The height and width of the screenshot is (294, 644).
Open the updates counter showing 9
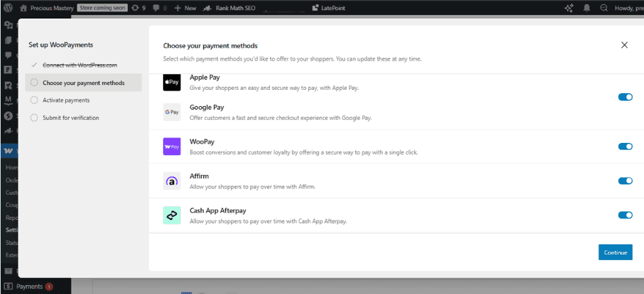(139, 7)
